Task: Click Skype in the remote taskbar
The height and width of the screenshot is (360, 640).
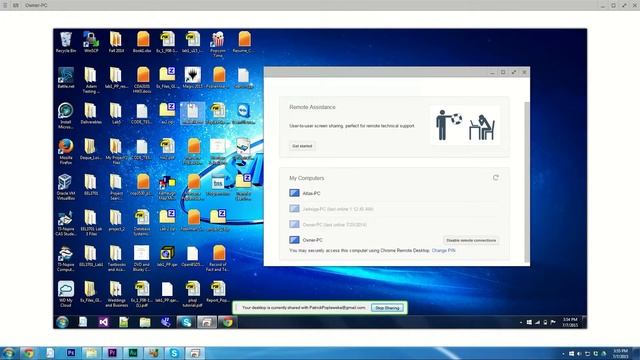Action: pos(187,322)
